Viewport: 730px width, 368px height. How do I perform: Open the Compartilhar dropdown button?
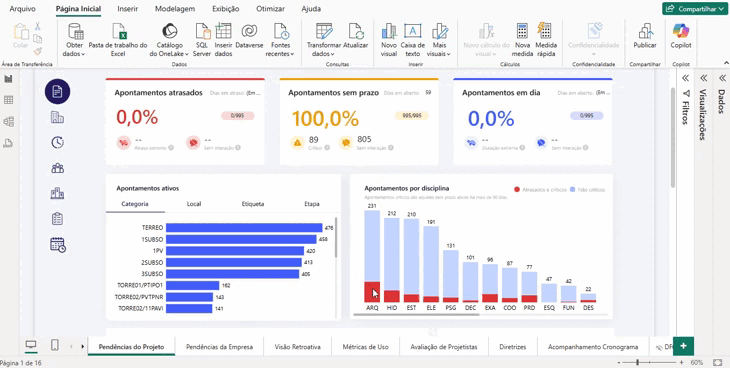coord(695,8)
